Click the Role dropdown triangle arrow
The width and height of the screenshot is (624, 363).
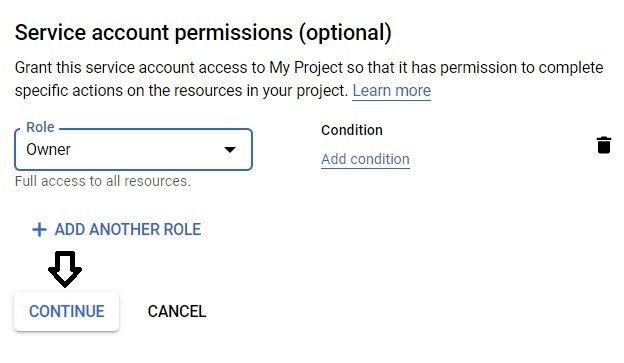[230, 150]
